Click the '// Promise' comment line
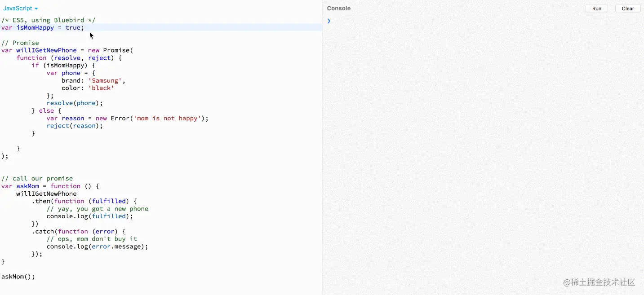Viewport: 644px width, 295px height. tap(20, 43)
